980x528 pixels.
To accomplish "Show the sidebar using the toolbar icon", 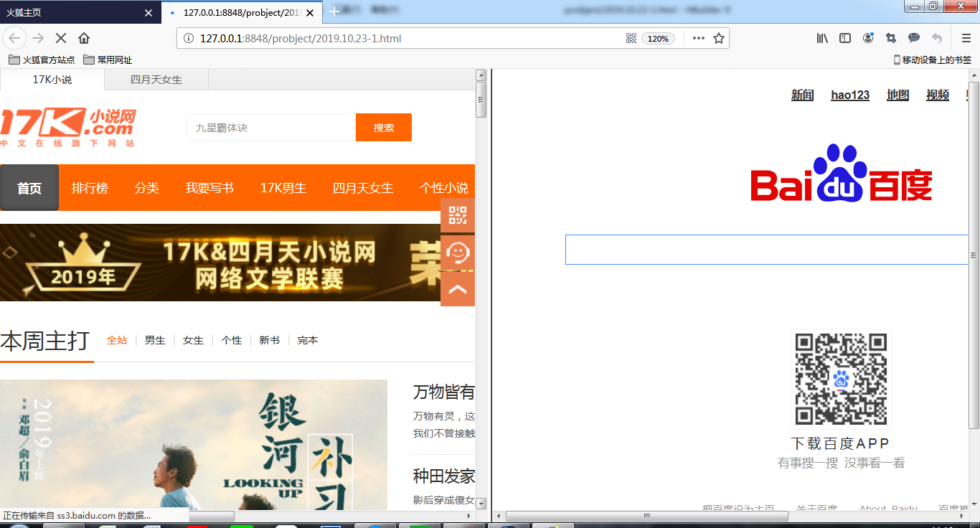I will coord(845,38).
